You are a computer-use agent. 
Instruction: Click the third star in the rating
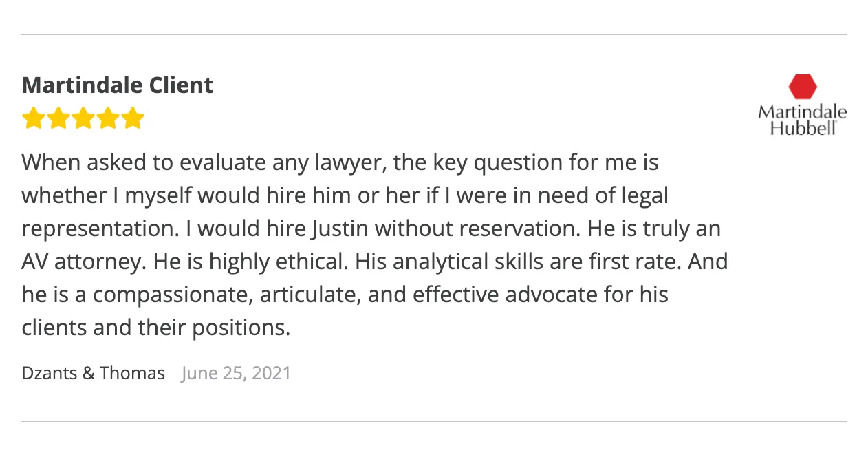pyautogui.click(x=83, y=118)
